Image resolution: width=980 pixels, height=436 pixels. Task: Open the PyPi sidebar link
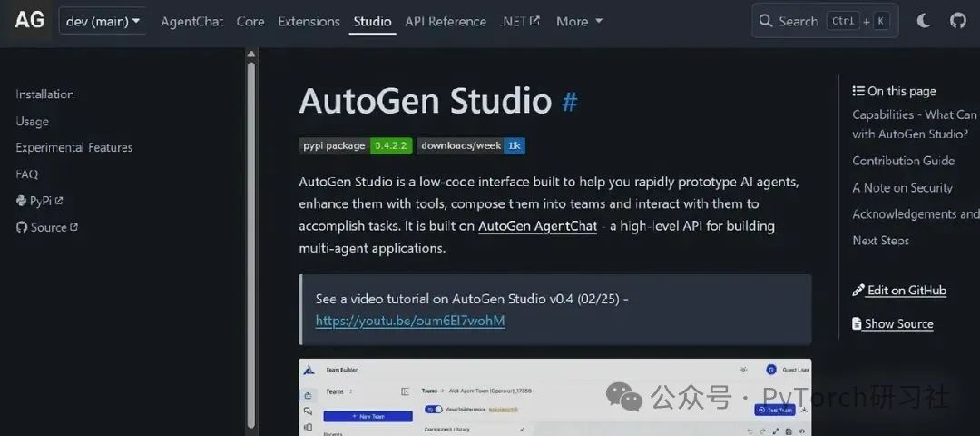pos(40,201)
